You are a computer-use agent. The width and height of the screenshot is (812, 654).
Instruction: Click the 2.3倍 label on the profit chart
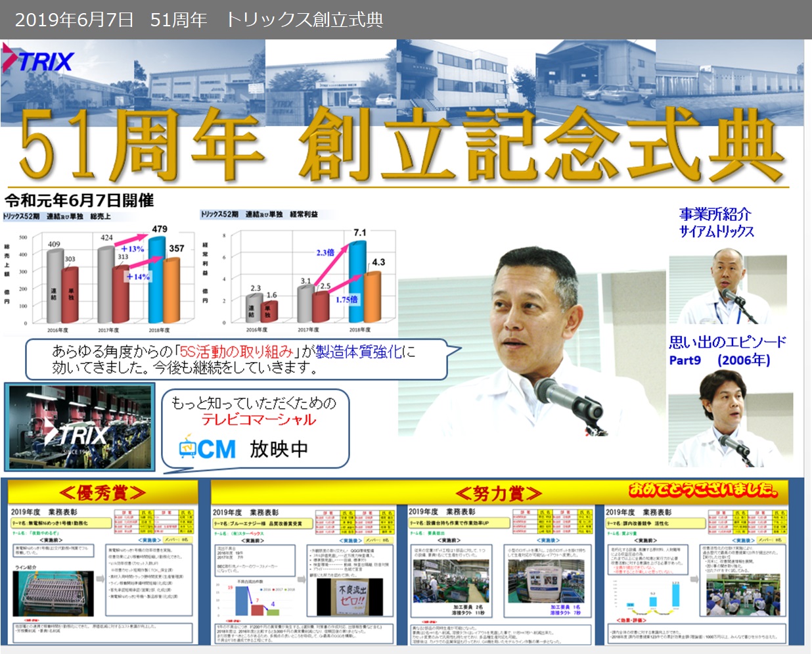(325, 252)
